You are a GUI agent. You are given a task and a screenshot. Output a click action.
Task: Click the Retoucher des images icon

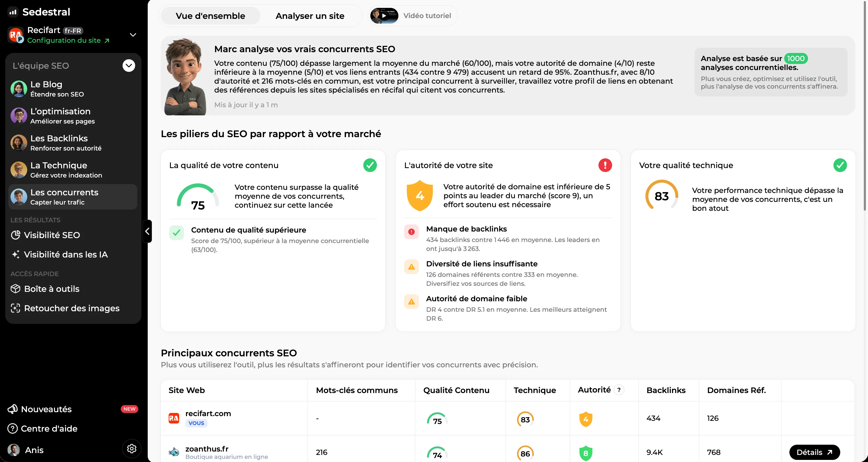pos(15,308)
